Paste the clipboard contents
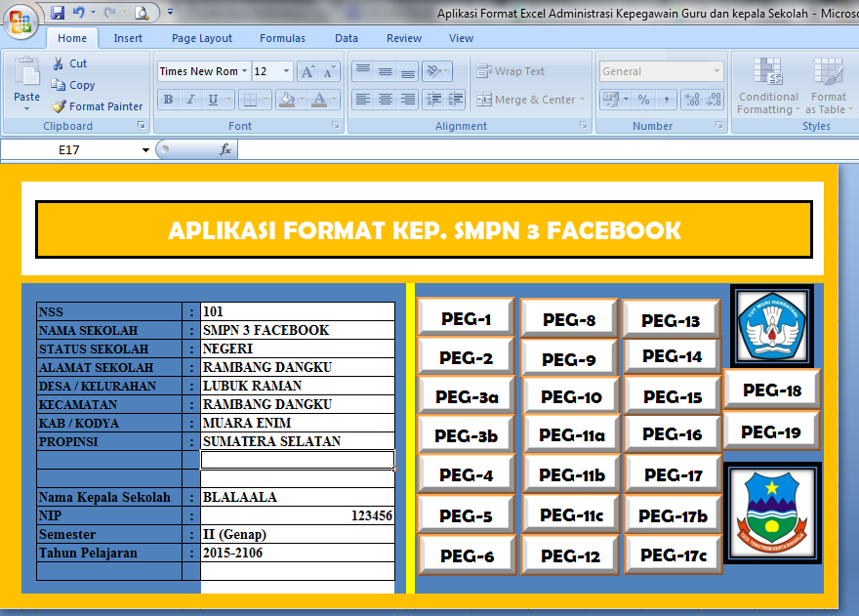859x616 pixels. click(x=27, y=78)
